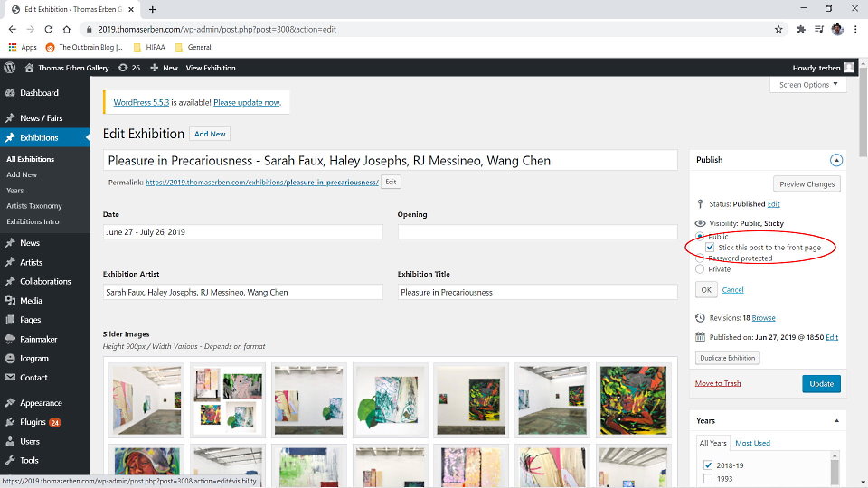Switch to the All Years tab
Screen dimensions: 868x488
click(712, 443)
